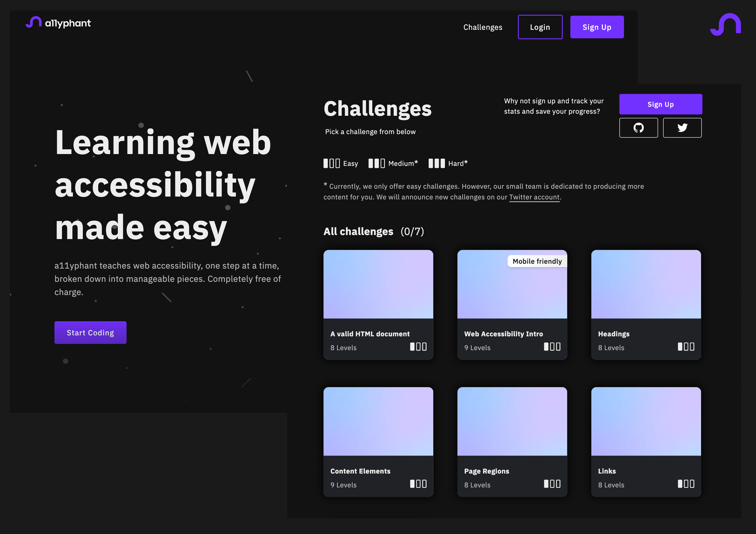Click the Medium difficulty bars icon
Viewport: 756px width, 534px height.
pos(376,164)
